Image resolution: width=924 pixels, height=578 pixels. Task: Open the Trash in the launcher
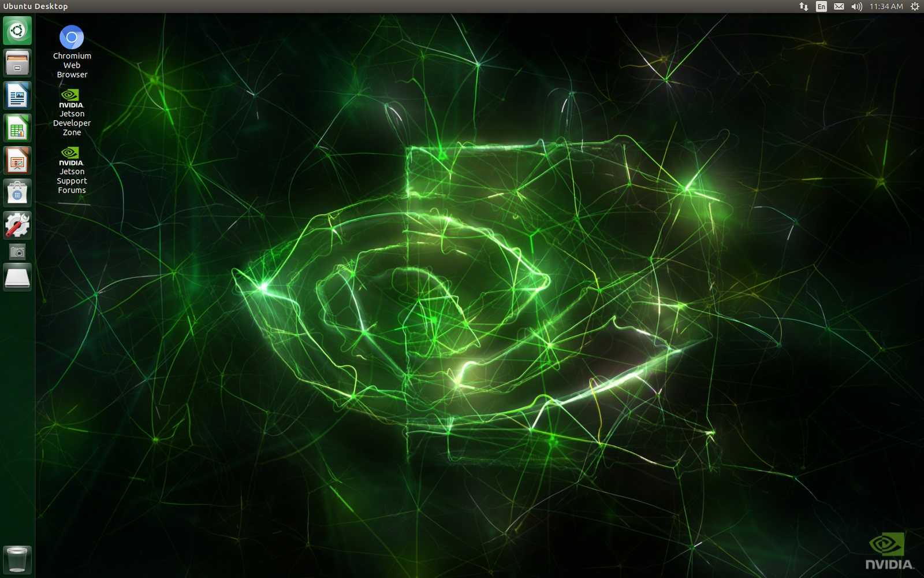tap(17, 560)
